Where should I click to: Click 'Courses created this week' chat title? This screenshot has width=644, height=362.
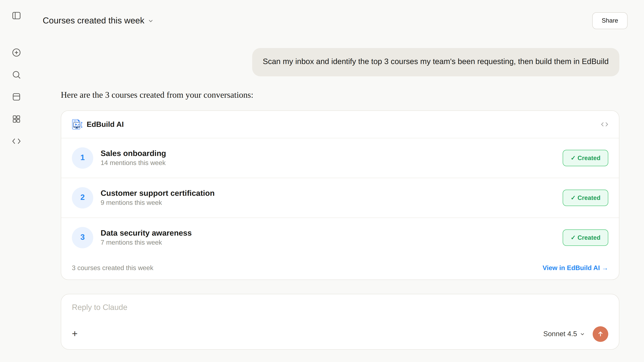tap(93, 21)
